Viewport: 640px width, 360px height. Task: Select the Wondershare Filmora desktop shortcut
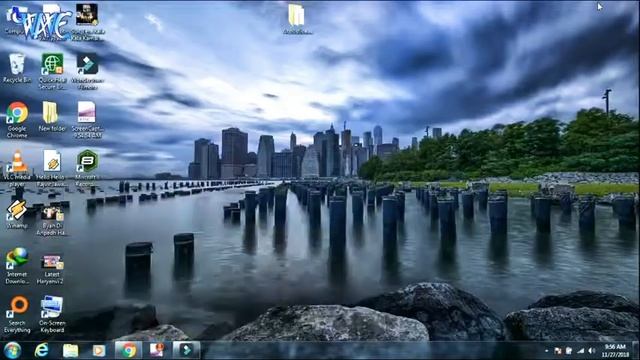(87, 71)
